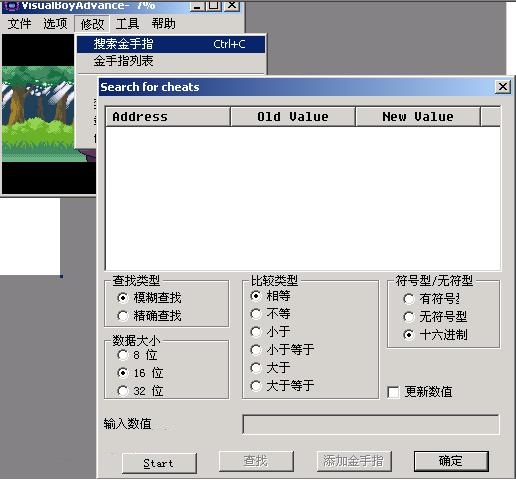
Task: Select 模糊查找 search type
Action: [x=149, y=297]
